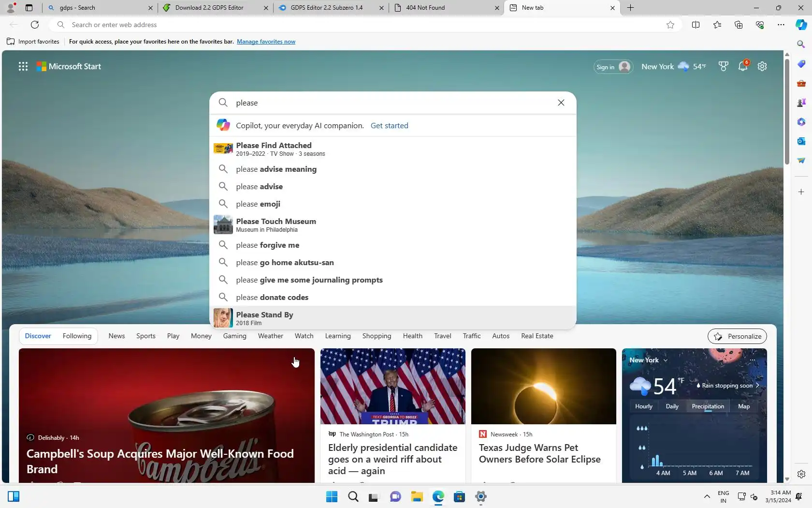Open the Windows Start menu
This screenshot has width=812, height=508.
pos(332,496)
